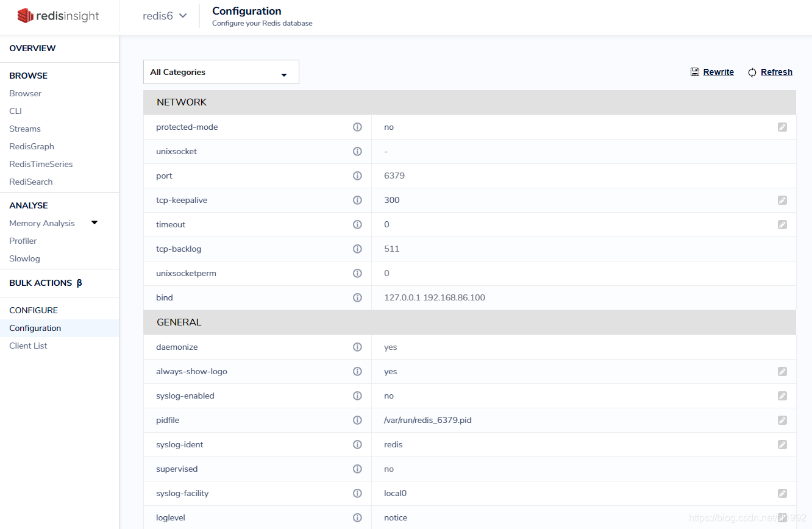
Task: Click the loglevel value notice
Action: (396, 517)
